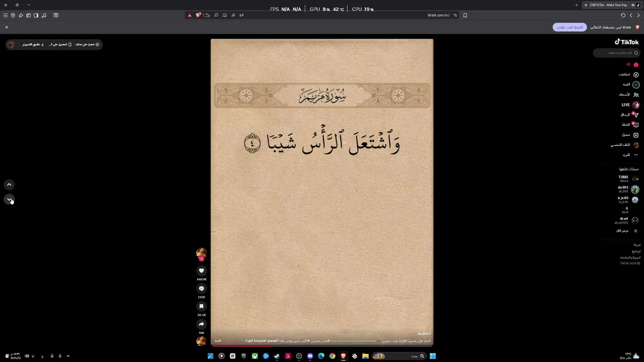
Task: Open the profile avatar in top pill bar
Action: (11, 44)
